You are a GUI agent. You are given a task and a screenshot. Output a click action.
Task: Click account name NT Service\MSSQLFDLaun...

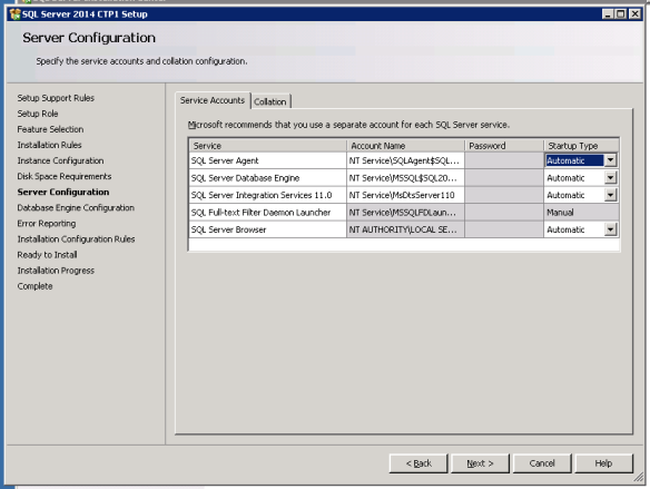click(x=405, y=212)
